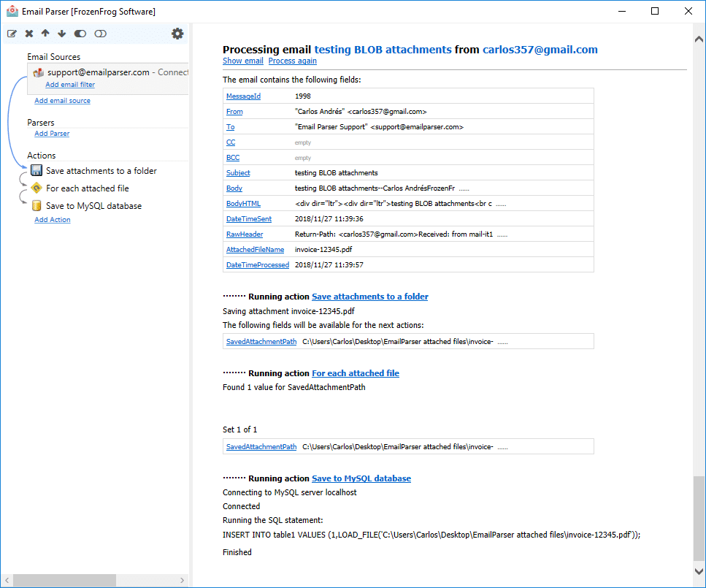Viewport: 706px width, 588px height.
Task: Click Add email filter link
Action: [x=70, y=85]
